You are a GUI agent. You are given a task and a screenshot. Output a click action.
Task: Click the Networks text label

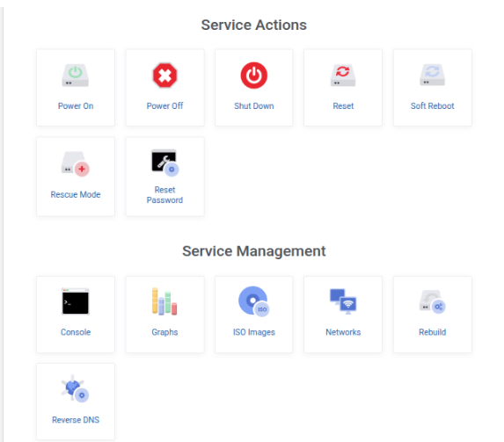pos(343,332)
